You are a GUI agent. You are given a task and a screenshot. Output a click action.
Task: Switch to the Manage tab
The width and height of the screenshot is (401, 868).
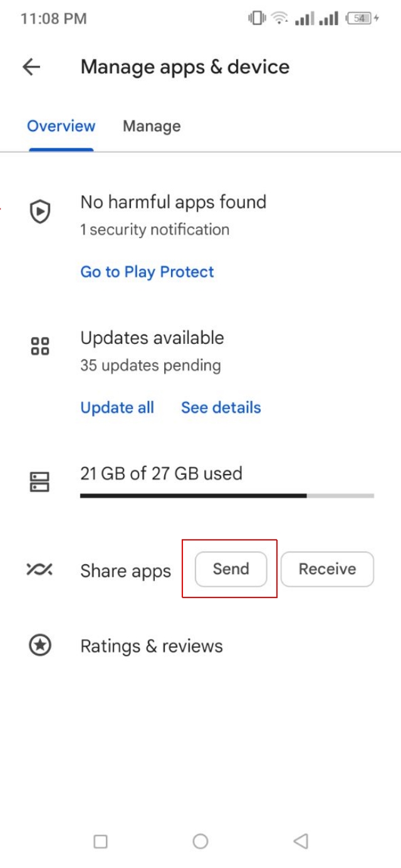tap(151, 127)
